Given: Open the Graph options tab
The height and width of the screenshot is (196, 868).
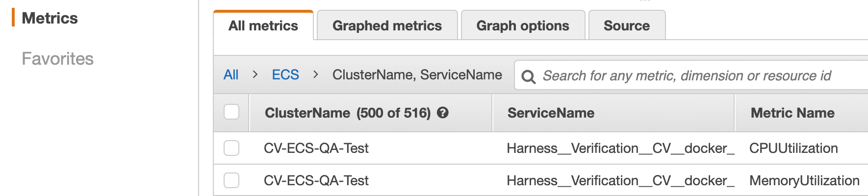Looking at the screenshot, I should click(x=523, y=25).
